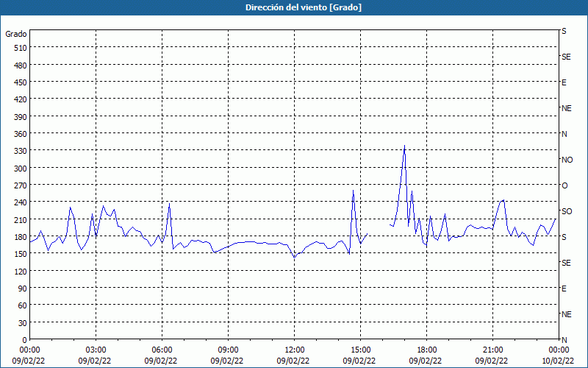Click the '09/02/22' date under 12:00
Image resolution: width=588 pixels, height=368 pixels.
(x=293, y=361)
